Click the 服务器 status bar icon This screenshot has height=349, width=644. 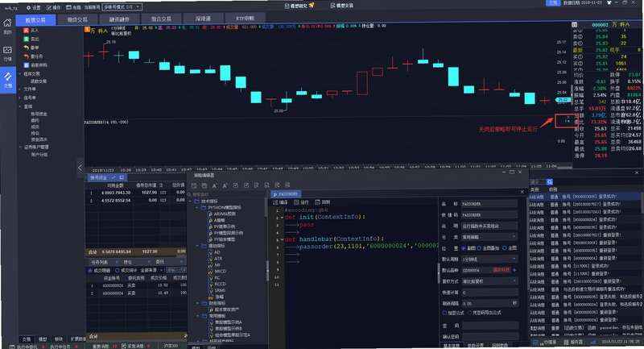point(567,342)
